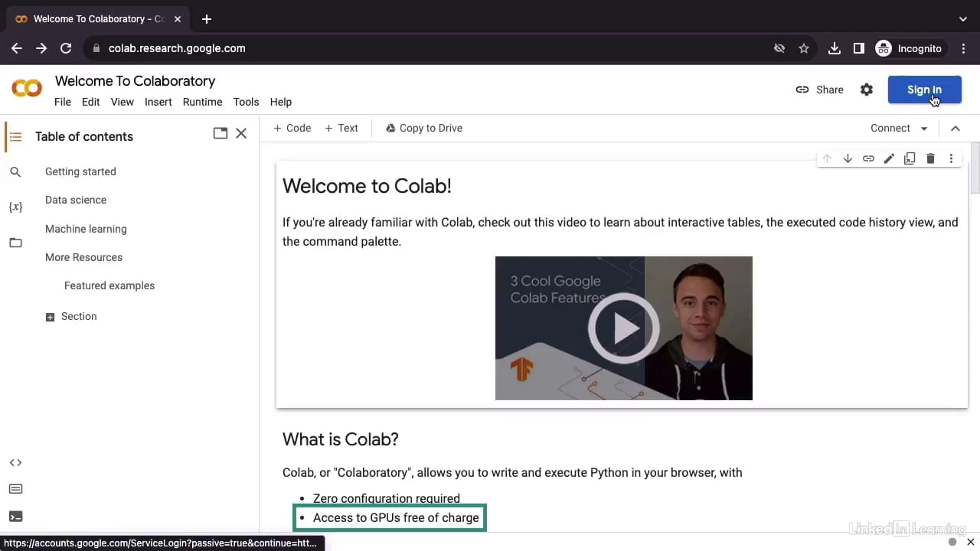Open the terminal icon at sidebar bottom
This screenshot has height=551, width=980.
click(x=15, y=517)
